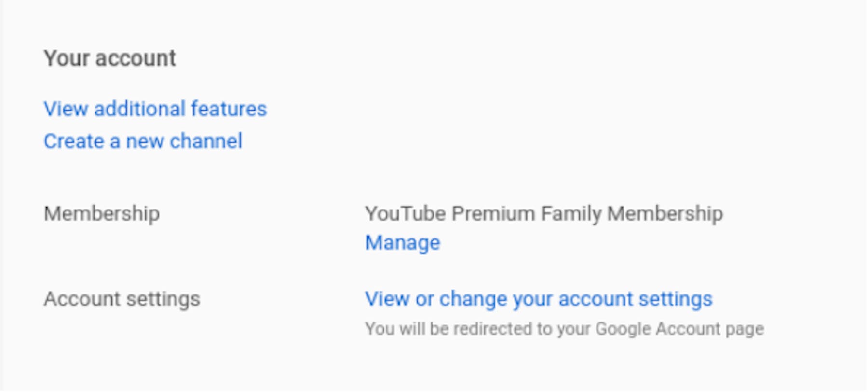Start creating a new YouTube channel

143,141
